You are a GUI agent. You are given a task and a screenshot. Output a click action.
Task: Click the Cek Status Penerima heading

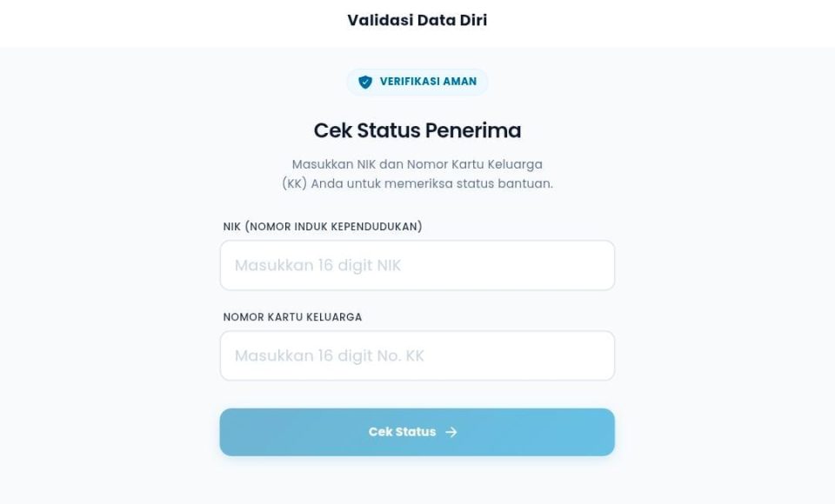417,130
